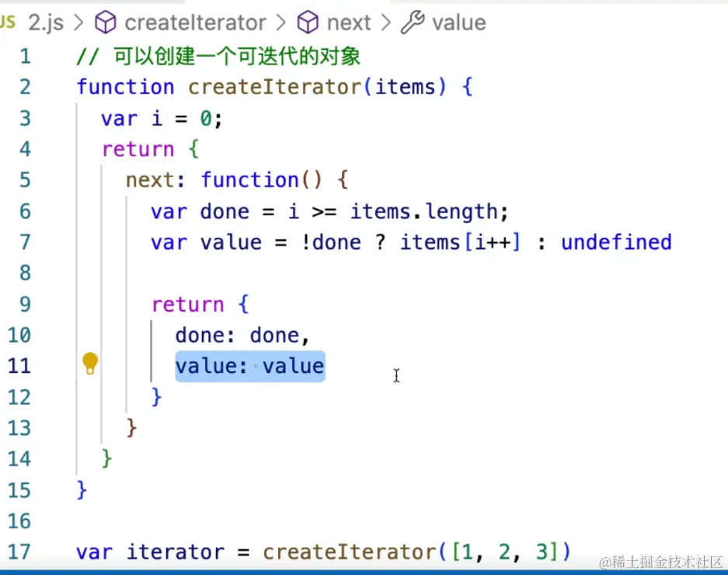Click 'items' parameter on line 2
728x575 pixels.
pyautogui.click(x=406, y=87)
